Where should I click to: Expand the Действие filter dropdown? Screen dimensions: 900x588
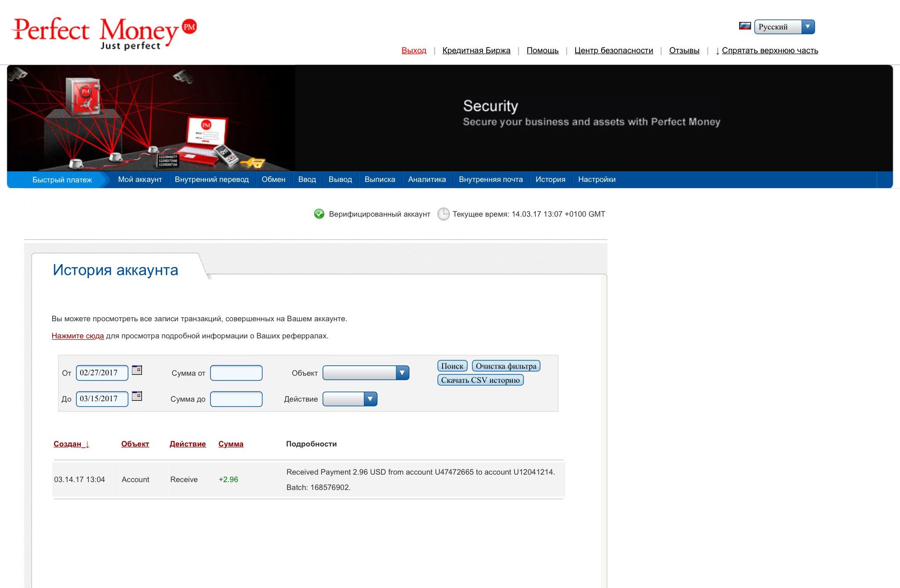[x=350, y=399]
